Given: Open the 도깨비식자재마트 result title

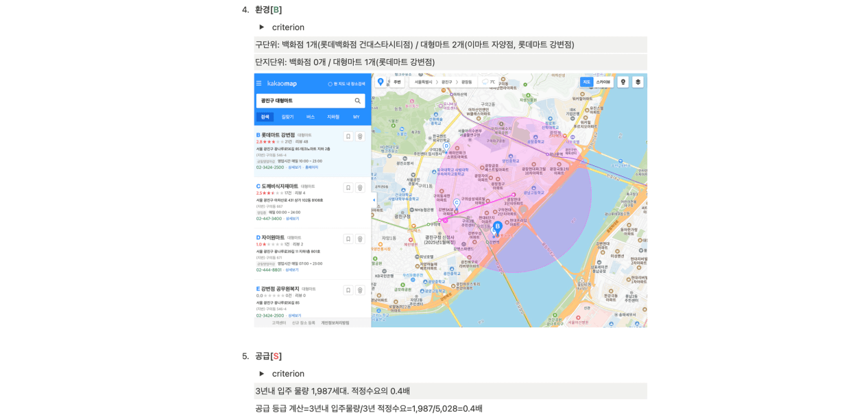Looking at the screenshot, I should click(280, 186).
